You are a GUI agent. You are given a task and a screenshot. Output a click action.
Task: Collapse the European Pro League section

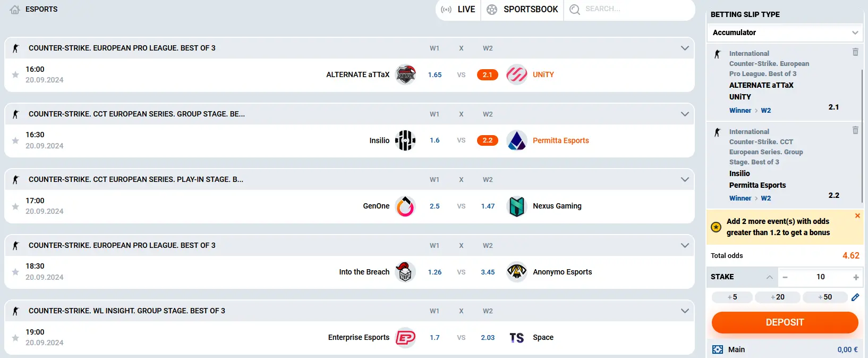pyautogui.click(x=685, y=48)
